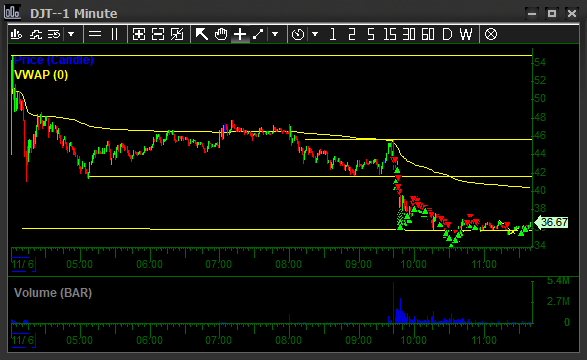Click the 2.7M volume axis label
Viewport: 587px width, 360px height.
pyautogui.click(x=558, y=301)
